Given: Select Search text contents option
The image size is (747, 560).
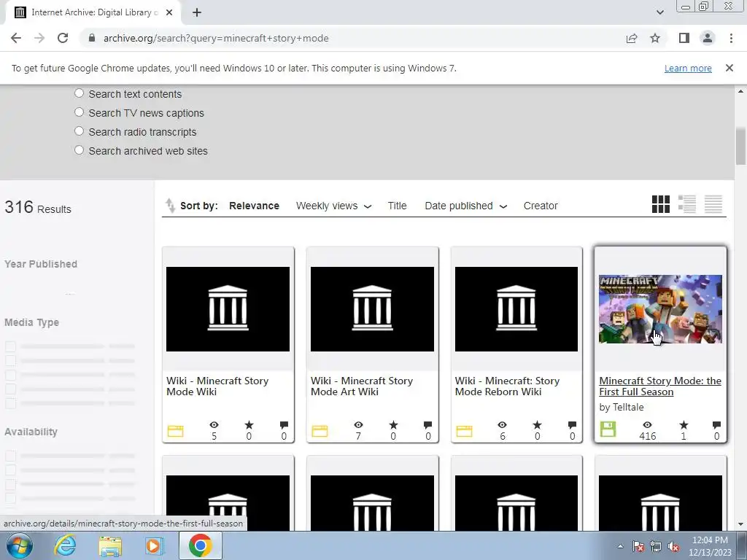Looking at the screenshot, I should tap(79, 93).
